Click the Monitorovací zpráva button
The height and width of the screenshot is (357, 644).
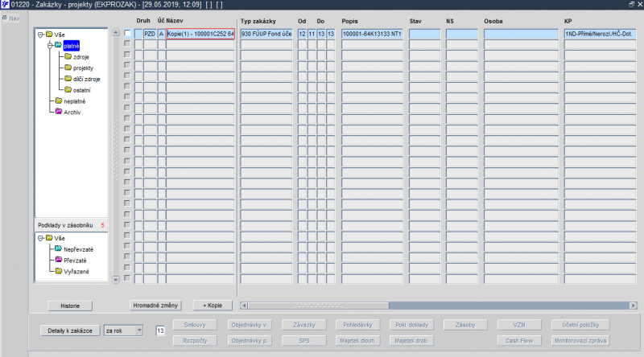tap(580, 341)
